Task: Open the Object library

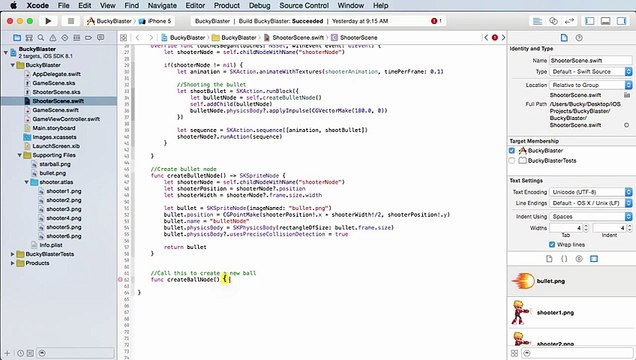Action: point(579,259)
